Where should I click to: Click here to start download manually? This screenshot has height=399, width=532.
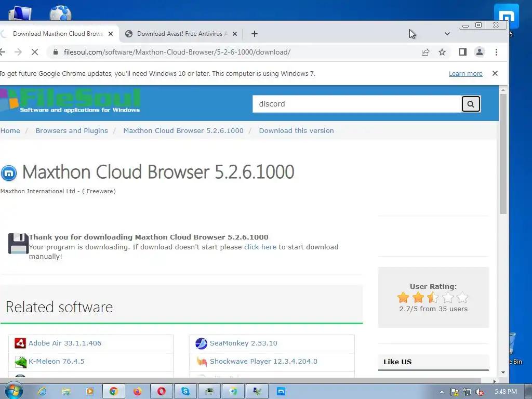click(x=260, y=247)
